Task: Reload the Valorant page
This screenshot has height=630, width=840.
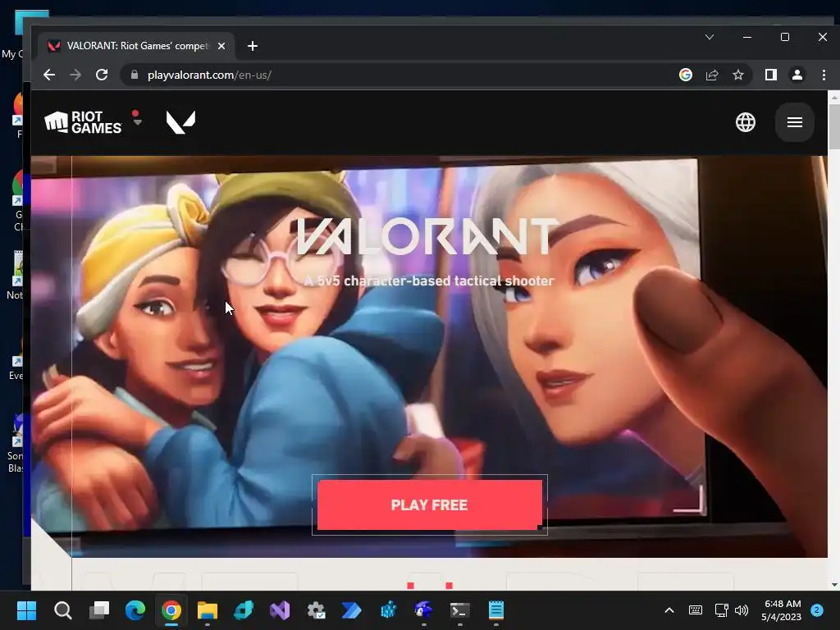Action: [x=102, y=75]
